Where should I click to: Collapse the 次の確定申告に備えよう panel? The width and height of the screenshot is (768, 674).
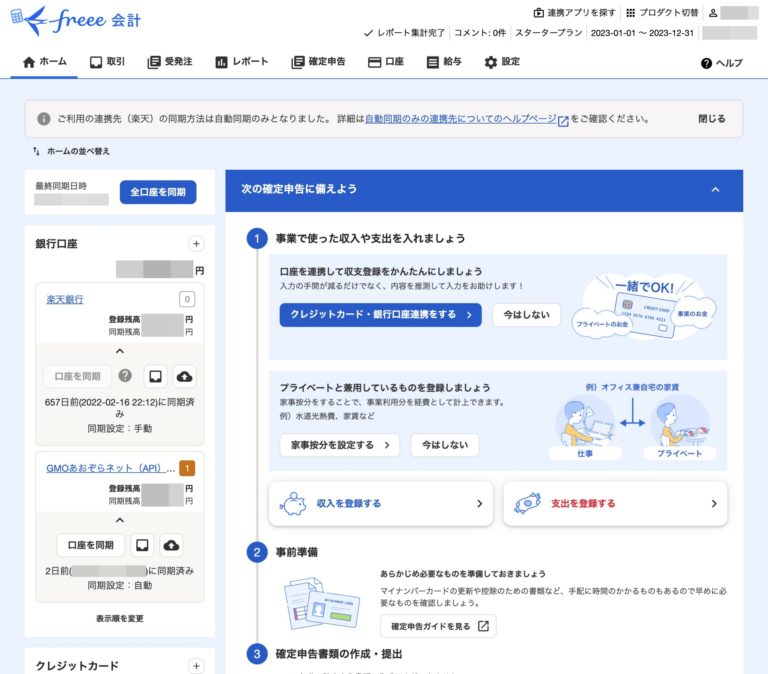714,189
